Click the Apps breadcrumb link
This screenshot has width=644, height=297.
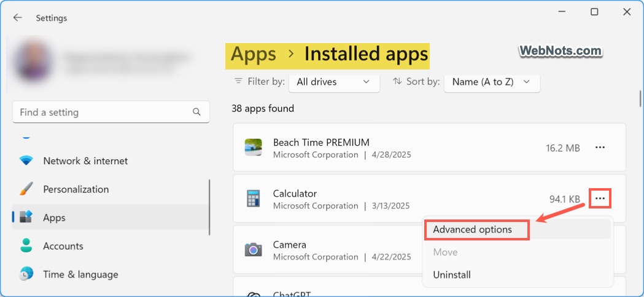click(254, 54)
